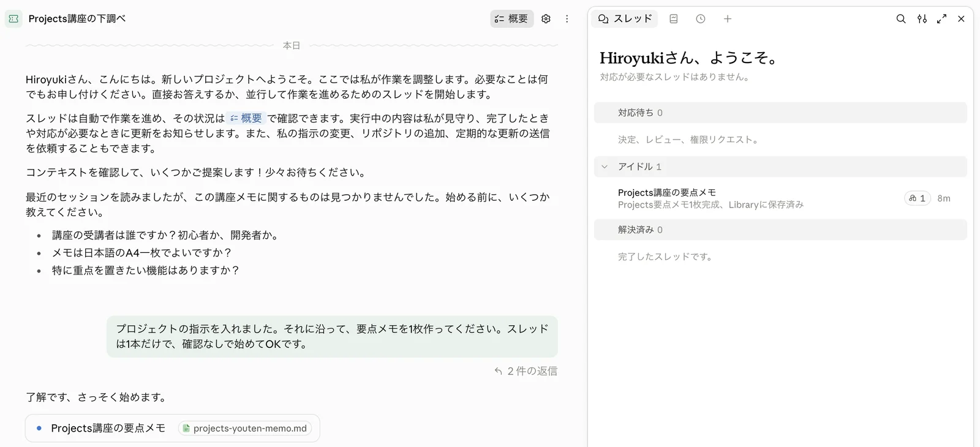This screenshot has width=980, height=447.
Task: Click the 本日 date separator label
Action: (x=292, y=45)
